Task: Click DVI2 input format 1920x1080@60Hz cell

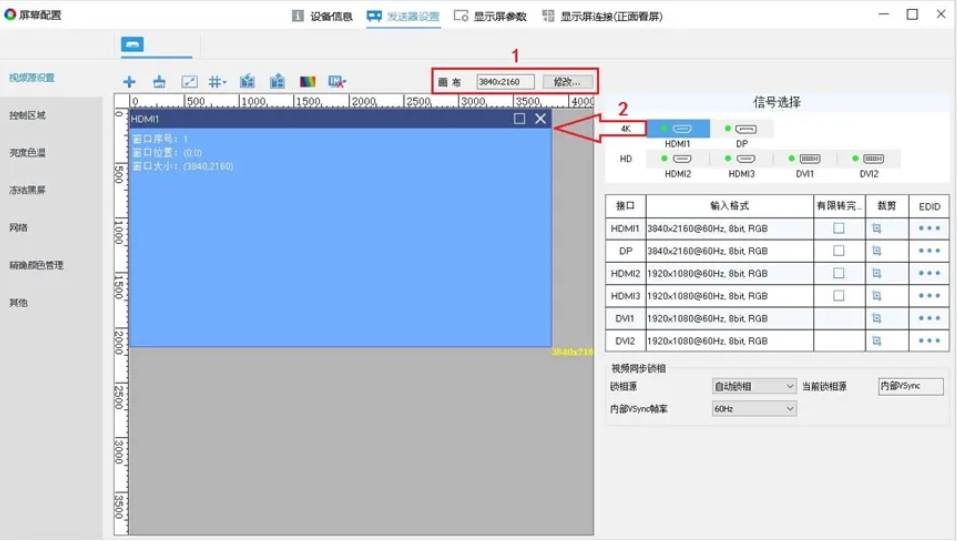Action: pyautogui.click(x=729, y=341)
